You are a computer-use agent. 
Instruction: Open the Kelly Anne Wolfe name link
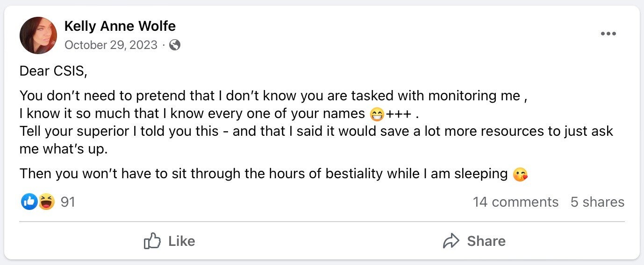[120, 26]
